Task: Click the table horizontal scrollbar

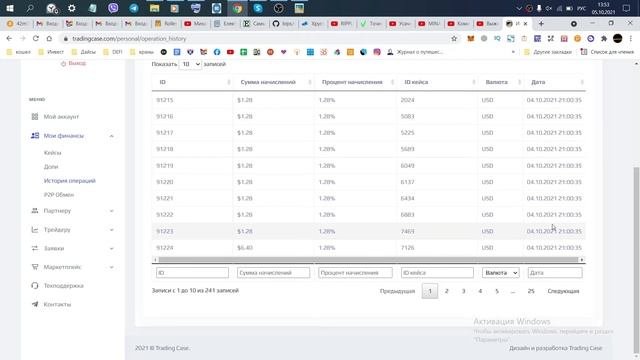Action: (368, 260)
